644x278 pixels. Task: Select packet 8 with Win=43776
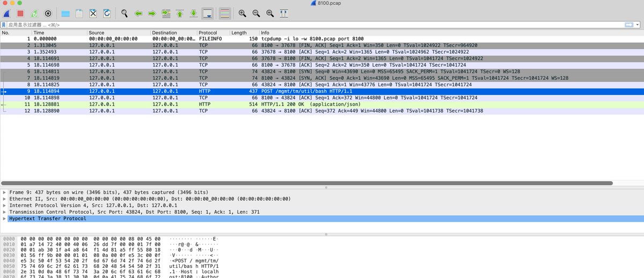322,84
